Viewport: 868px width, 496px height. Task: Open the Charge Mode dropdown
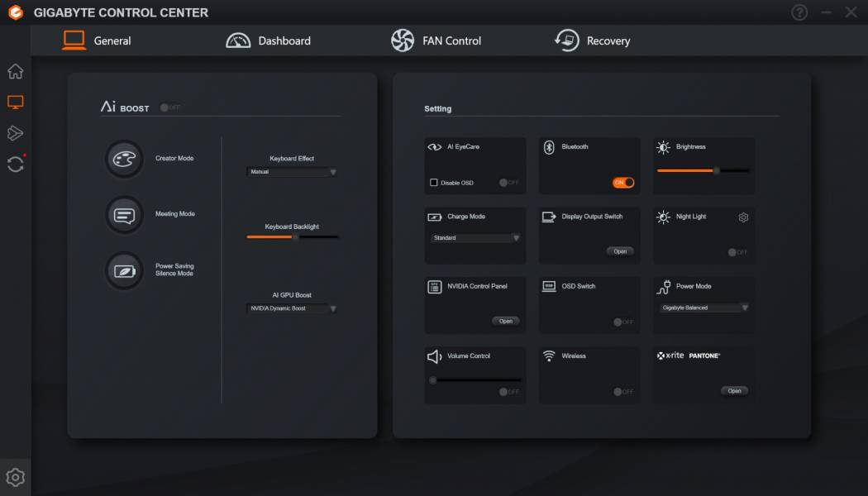tap(476, 238)
